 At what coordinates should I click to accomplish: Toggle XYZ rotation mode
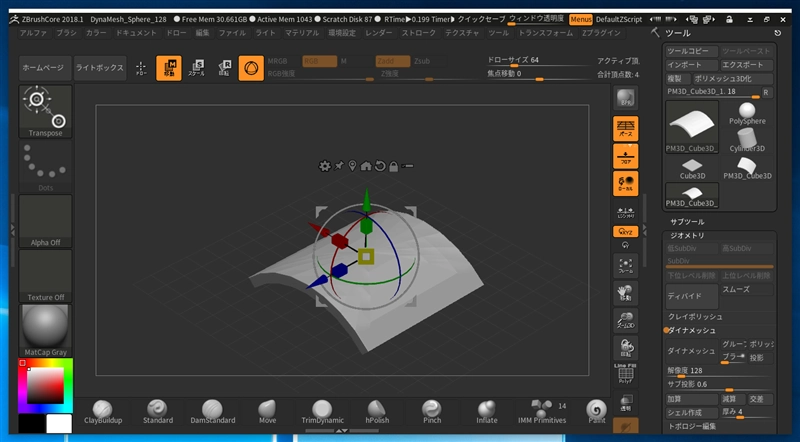(626, 232)
